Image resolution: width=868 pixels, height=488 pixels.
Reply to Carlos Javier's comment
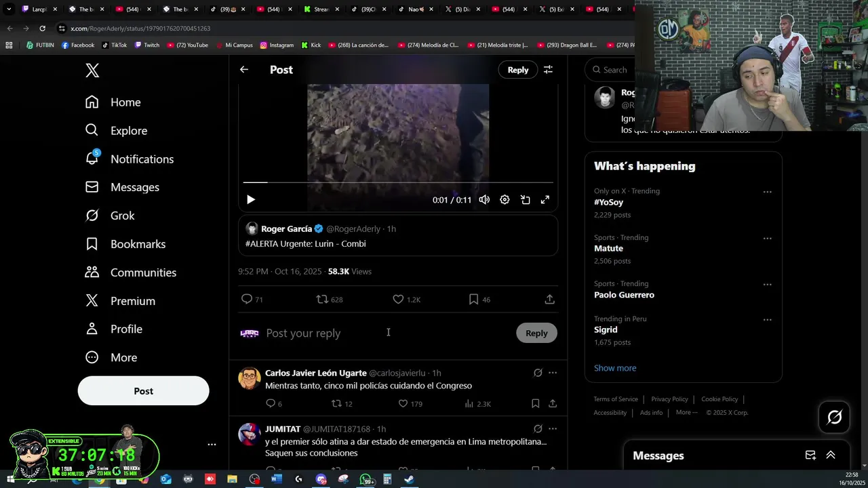click(x=273, y=404)
